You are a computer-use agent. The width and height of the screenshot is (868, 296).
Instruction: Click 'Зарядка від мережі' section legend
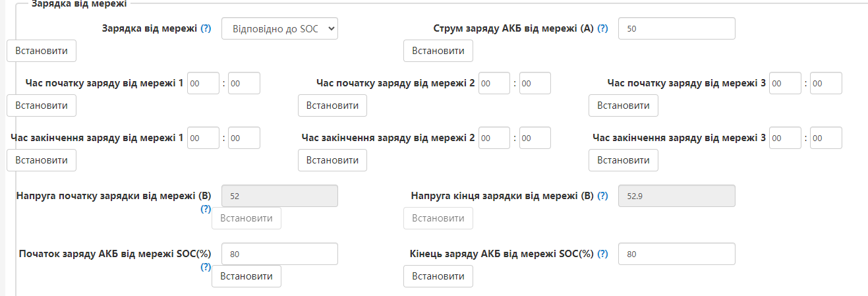[79, 3]
